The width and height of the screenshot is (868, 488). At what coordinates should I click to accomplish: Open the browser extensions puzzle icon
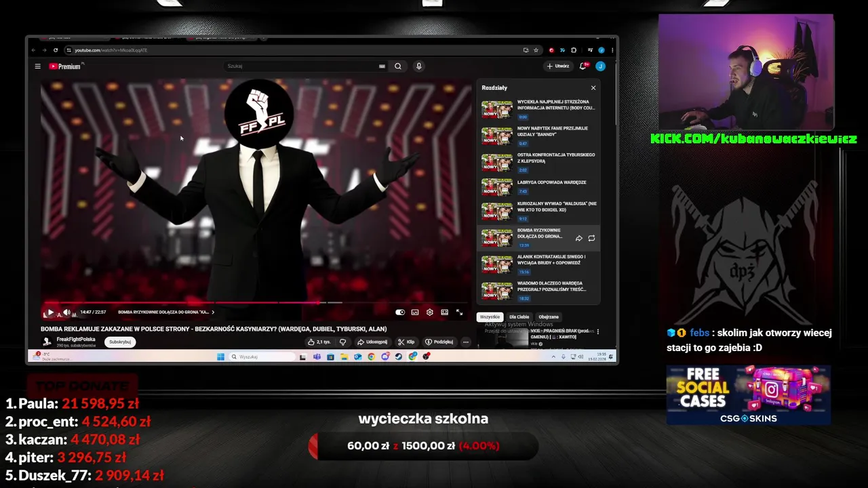pyautogui.click(x=574, y=50)
